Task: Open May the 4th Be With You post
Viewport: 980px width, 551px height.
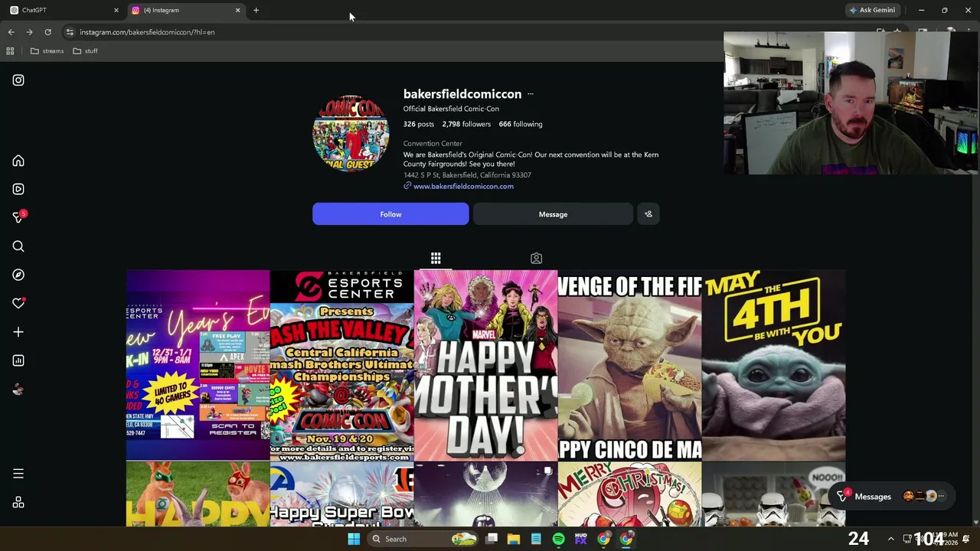Action: coord(773,365)
